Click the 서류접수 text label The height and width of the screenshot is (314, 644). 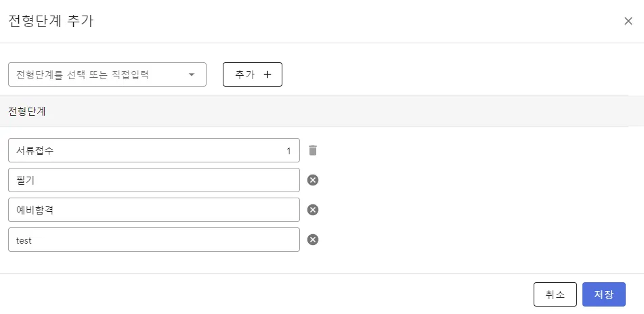click(35, 151)
